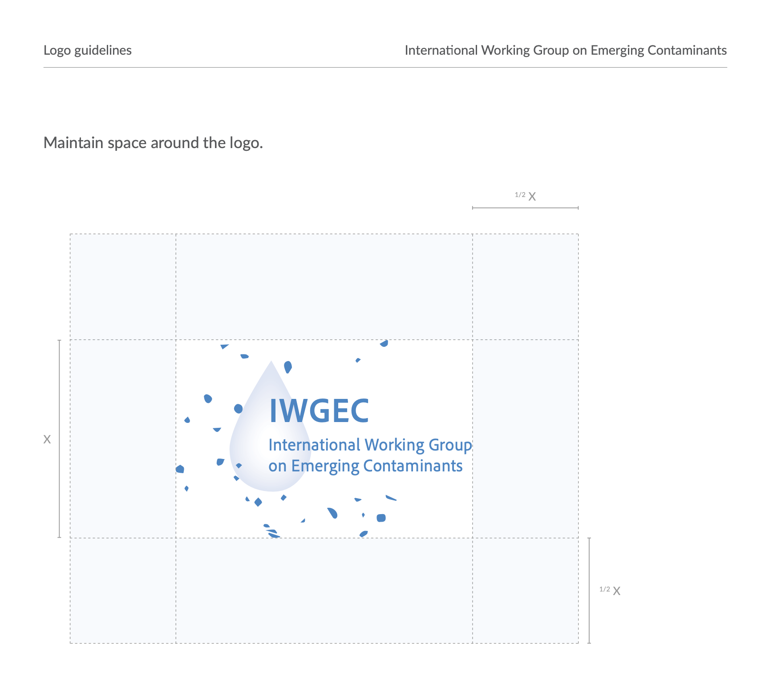Viewport: 769px width, 700px height.
Task: Click the "1/2 X" label right of the grid
Action: (x=610, y=591)
